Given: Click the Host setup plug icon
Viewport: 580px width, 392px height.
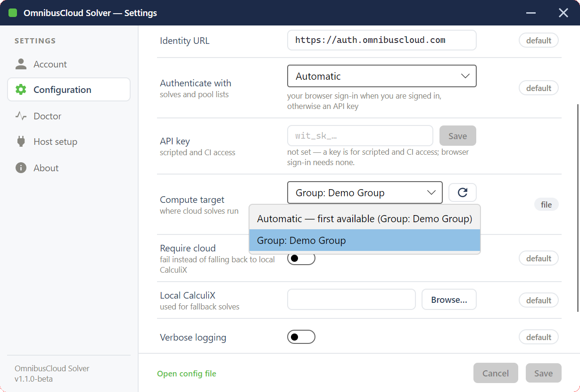Looking at the screenshot, I should (x=21, y=142).
